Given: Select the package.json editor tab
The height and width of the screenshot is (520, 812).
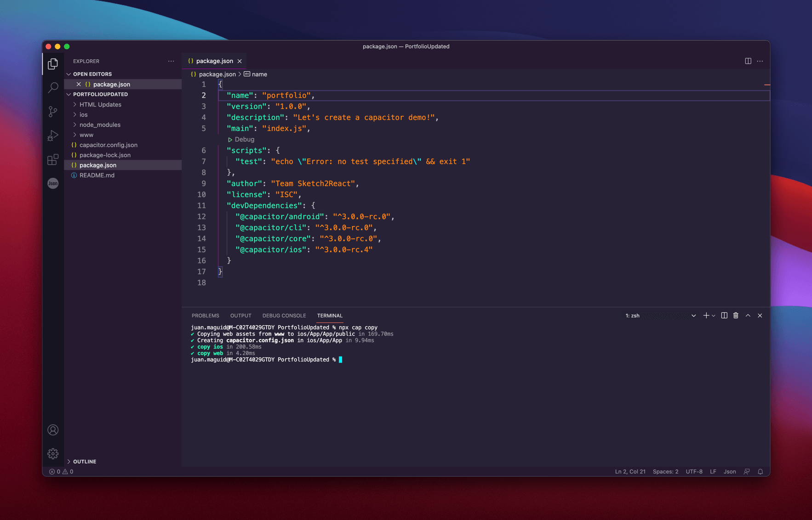Looking at the screenshot, I should (215, 61).
